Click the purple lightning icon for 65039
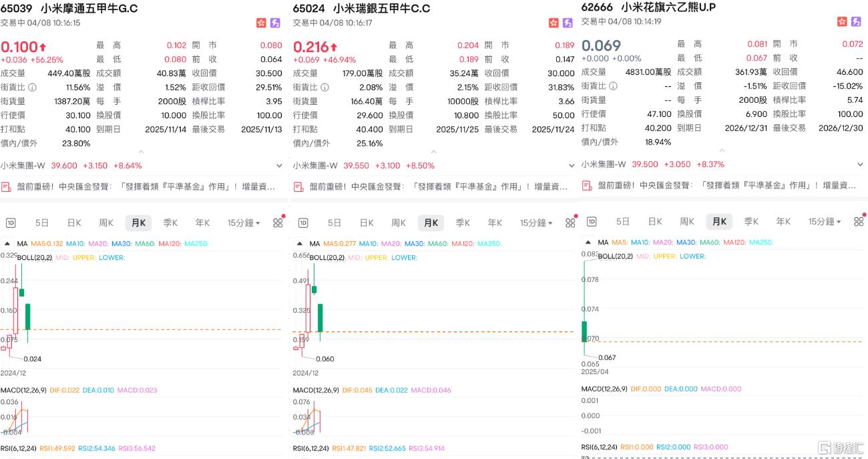 pyautogui.click(x=275, y=23)
